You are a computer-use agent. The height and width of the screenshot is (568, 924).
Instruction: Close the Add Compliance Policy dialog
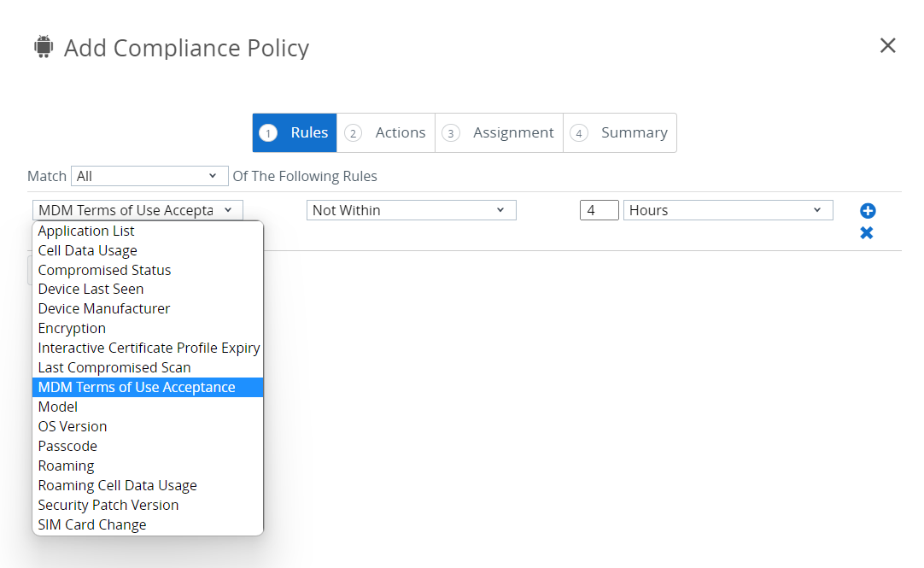point(888,46)
